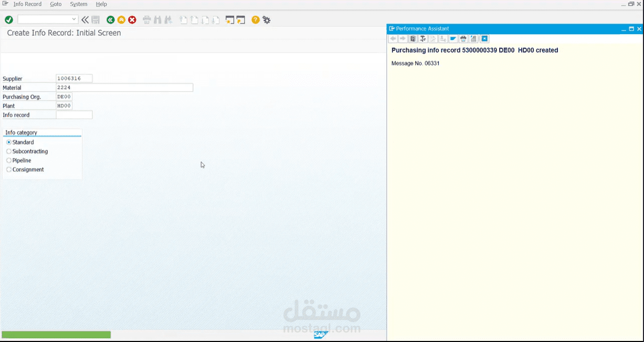Click the Next Page icon
The width and height of the screenshot is (644, 342).
(x=205, y=20)
